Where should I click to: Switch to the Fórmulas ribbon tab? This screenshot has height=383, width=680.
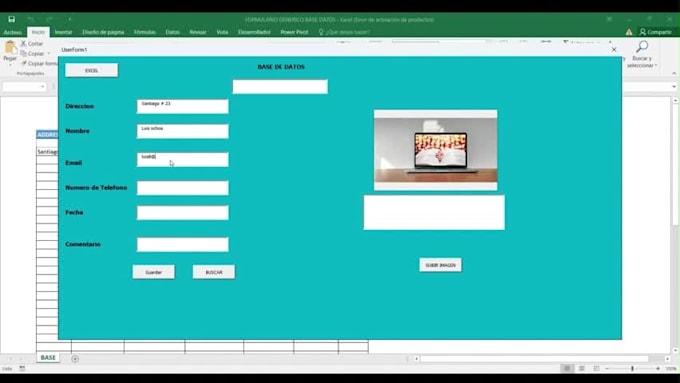click(x=145, y=32)
